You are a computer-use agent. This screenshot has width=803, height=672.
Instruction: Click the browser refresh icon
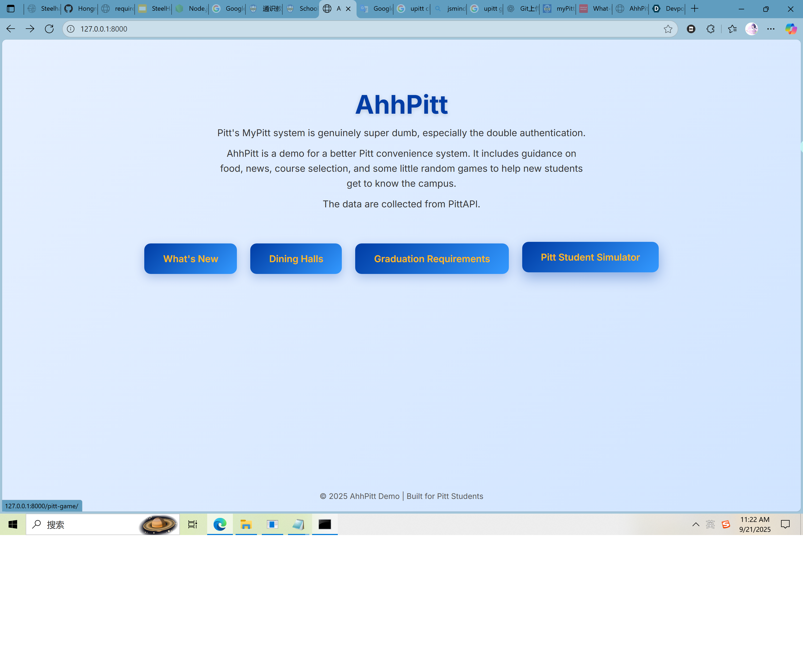tap(49, 29)
